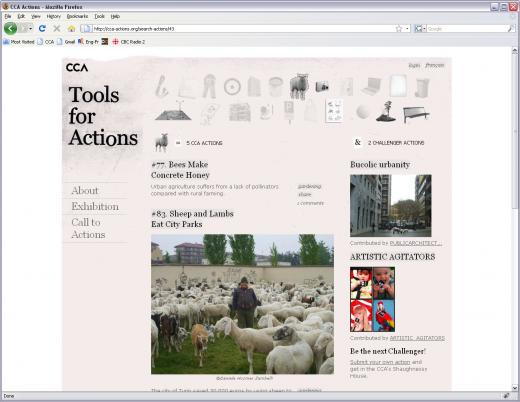Open the CBC Radio 2 bookmark
Screen dimensions: 520x402
[x=128, y=42]
